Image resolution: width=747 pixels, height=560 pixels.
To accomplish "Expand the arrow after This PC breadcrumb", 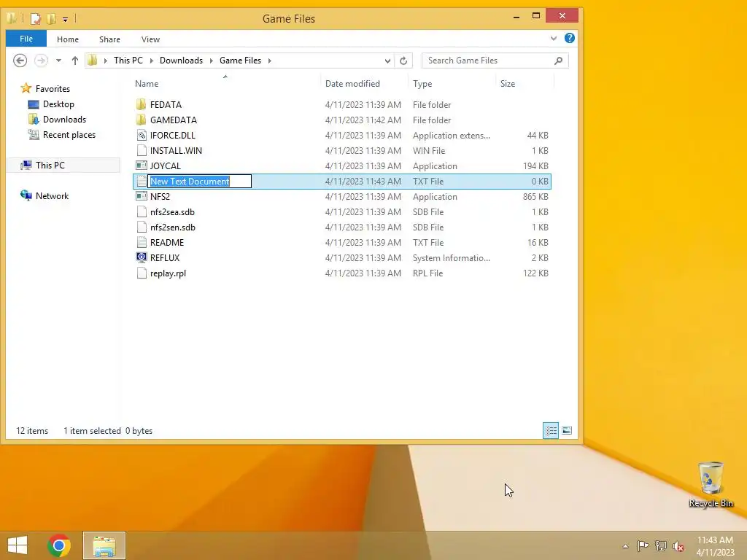I will [x=152, y=61].
